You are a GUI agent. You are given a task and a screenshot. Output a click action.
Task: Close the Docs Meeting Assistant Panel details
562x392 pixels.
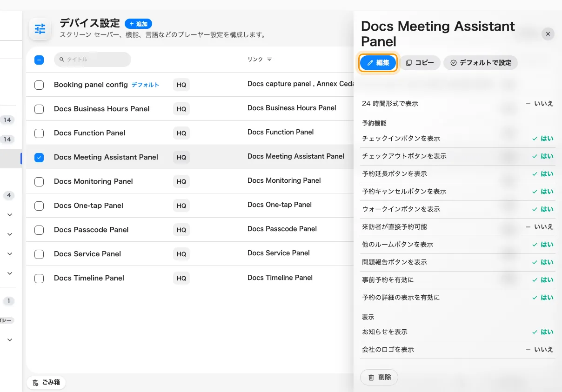(548, 34)
